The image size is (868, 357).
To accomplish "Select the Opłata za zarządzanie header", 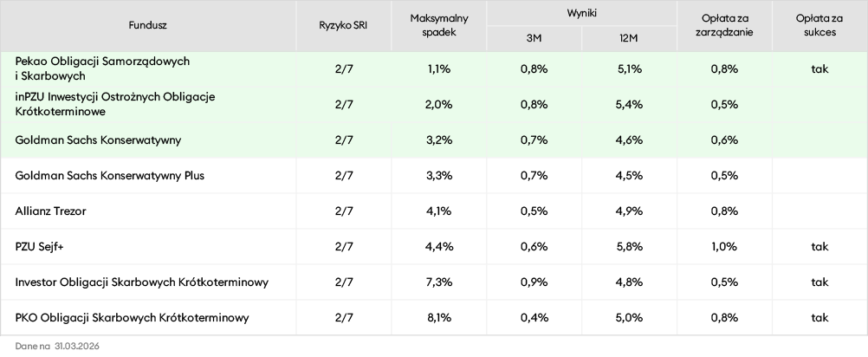I will click(727, 25).
